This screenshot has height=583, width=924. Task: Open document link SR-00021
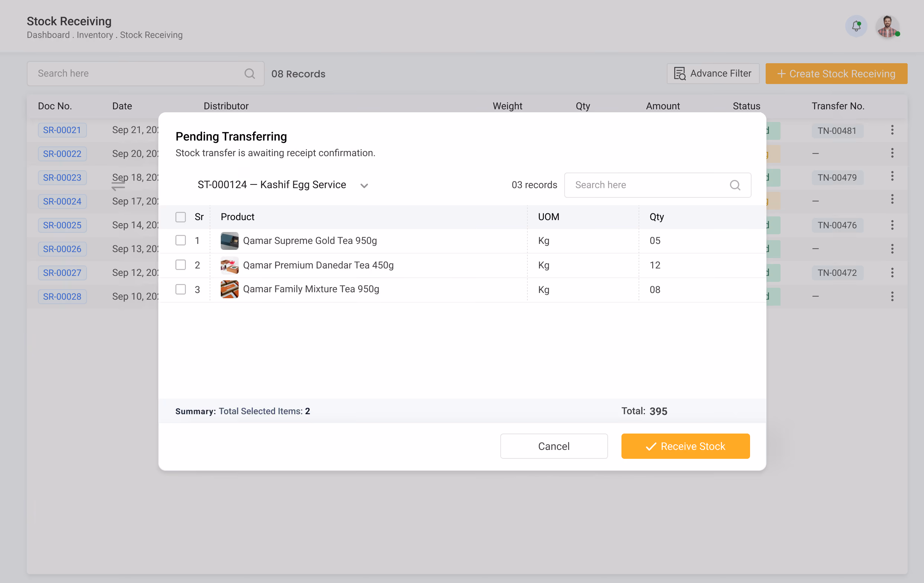(62, 130)
